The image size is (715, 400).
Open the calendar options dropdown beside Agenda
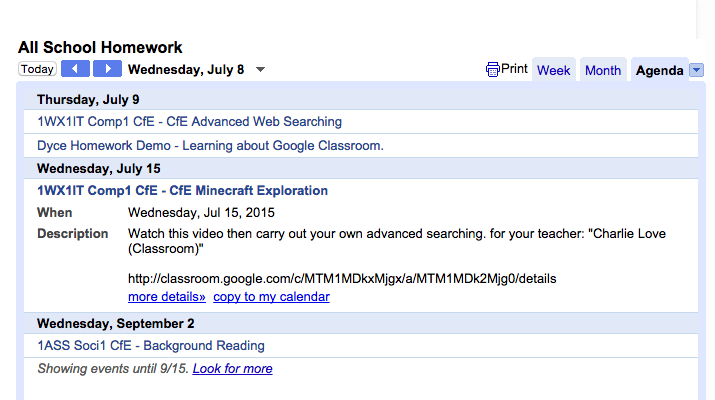point(697,70)
